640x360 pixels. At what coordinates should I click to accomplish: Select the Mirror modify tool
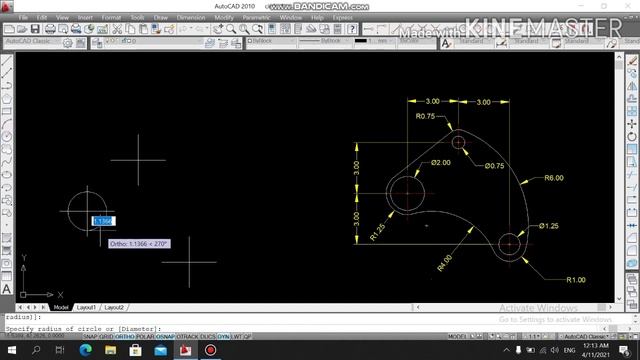pyautogui.click(x=632, y=86)
